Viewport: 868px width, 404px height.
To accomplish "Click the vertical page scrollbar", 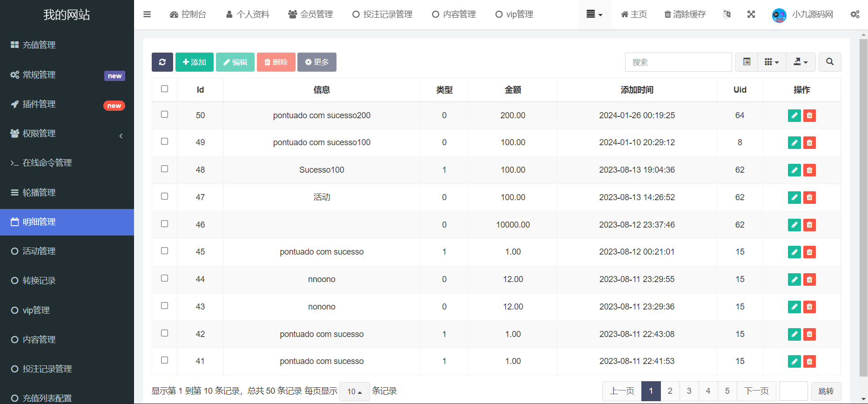I will coord(864,207).
